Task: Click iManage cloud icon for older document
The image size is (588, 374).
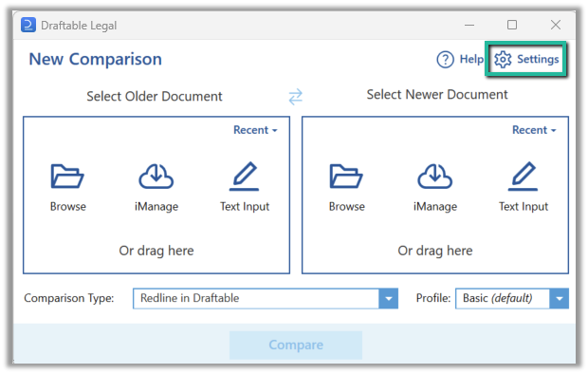Action: click(x=156, y=177)
